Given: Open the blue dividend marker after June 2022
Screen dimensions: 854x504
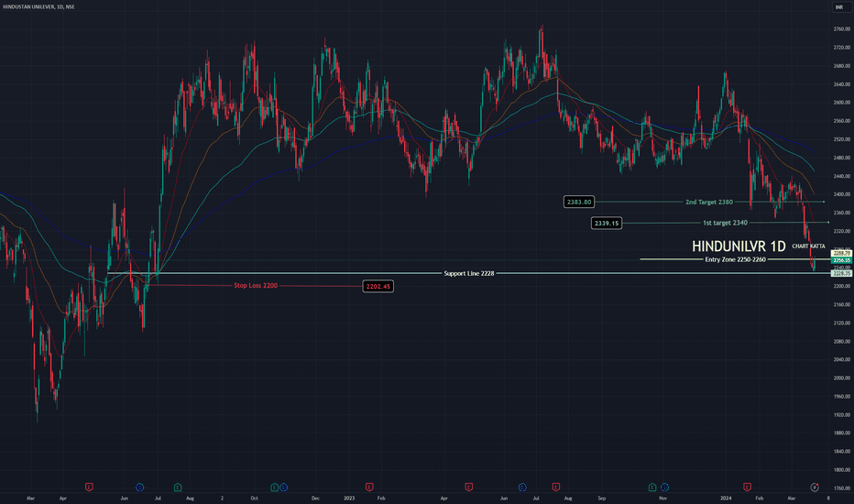Looking at the screenshot, I should [139, 488].
